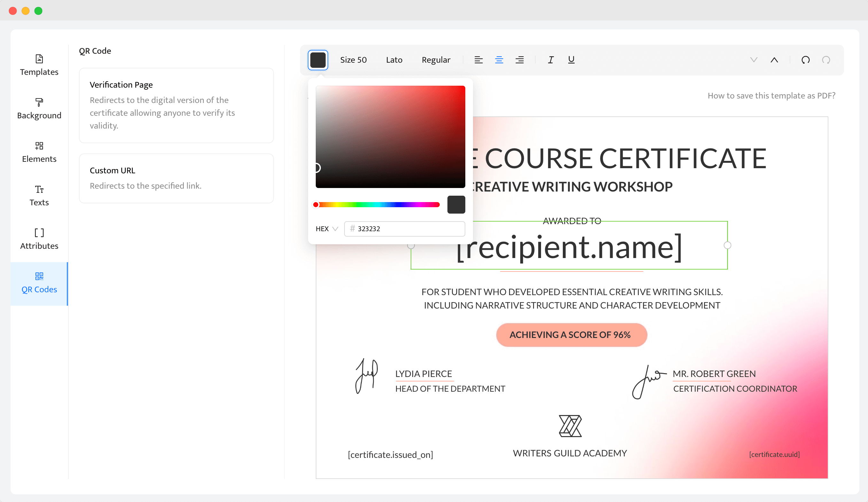The width and height of the screenshot is (868, 502).
Task: Select the Writers Guild Academy logo
Action: (x=570, y=426)
